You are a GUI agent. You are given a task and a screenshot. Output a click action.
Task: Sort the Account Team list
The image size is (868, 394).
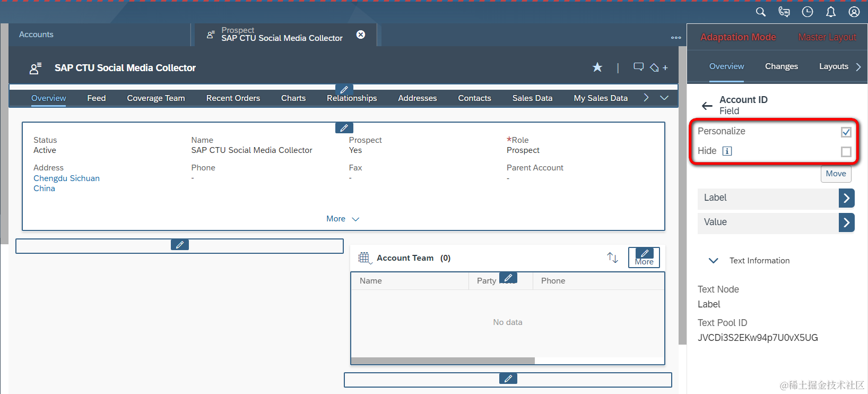coord(613,258)
